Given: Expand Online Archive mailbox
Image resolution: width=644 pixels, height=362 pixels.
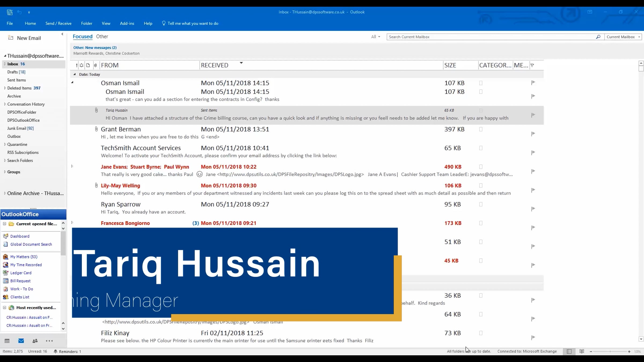Looking at the screenshot, I should pyautogui.click(x=5, y=193).
